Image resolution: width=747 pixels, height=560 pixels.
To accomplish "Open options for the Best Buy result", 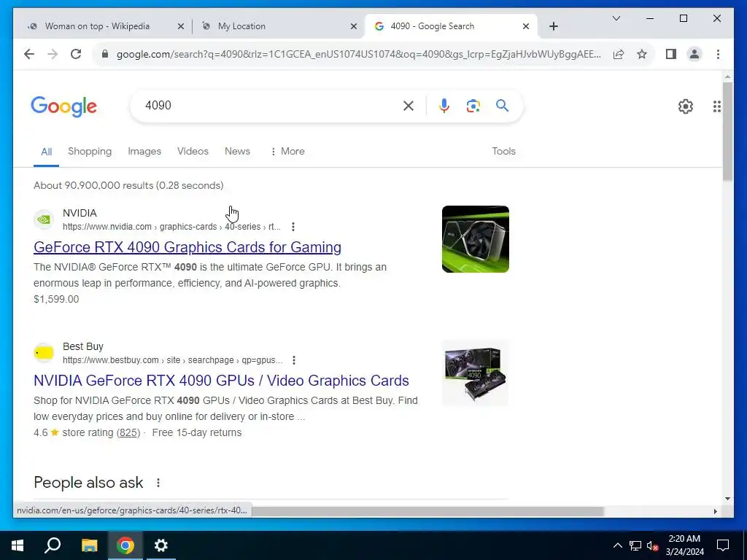I will 294,360.
